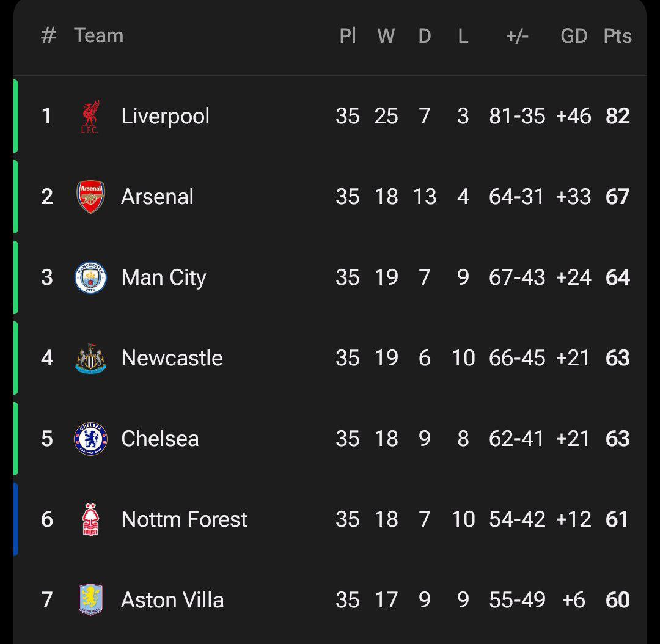Image resolution: width=660 pixels, height=644 pixels.
Task: Click the Pl played column header
Action: pos(348,36)
